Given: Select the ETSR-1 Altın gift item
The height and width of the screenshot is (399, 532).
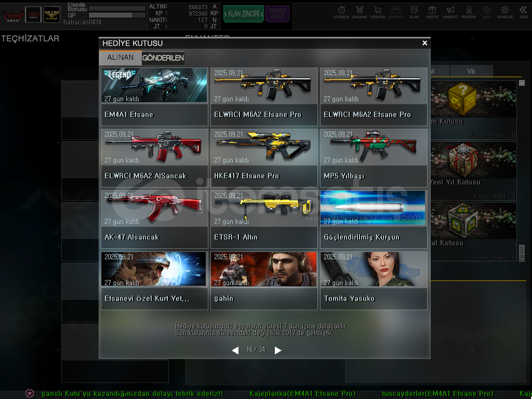Looking at the screenshot, I should [x=264, y=220].
